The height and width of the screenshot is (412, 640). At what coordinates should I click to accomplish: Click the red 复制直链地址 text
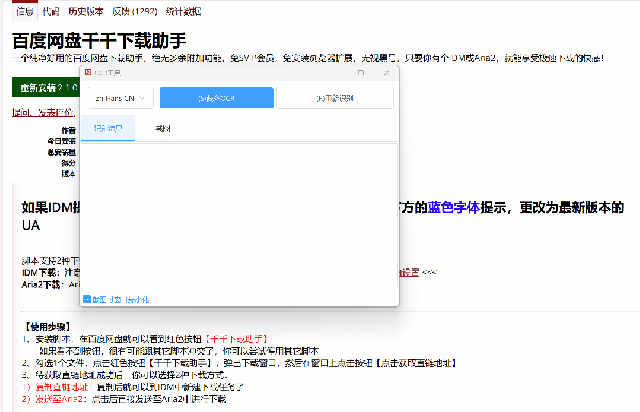61,387
